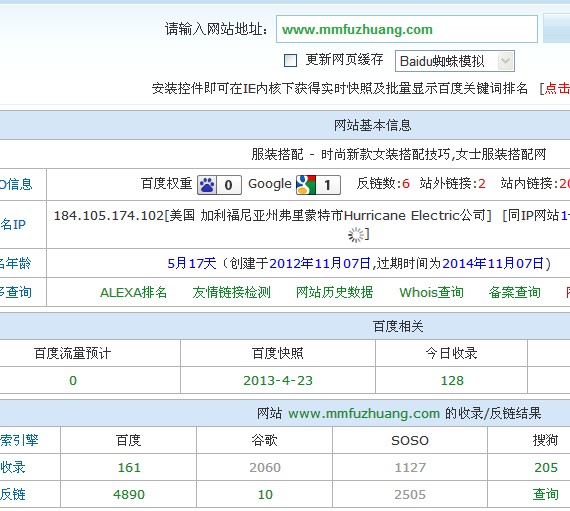Open the ALEXA排名 link
Image resolution: width=570 pixels, height=511 pixels.
[x=133, y=292]
